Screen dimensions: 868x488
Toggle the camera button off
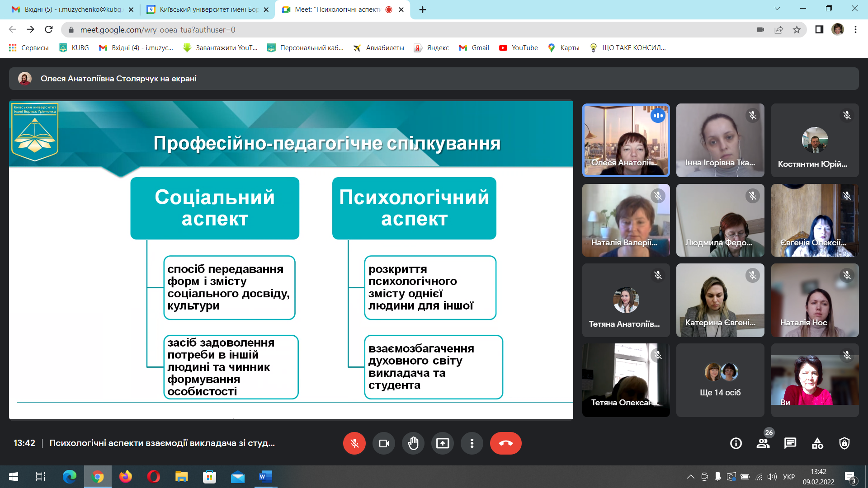pos(383,443)
